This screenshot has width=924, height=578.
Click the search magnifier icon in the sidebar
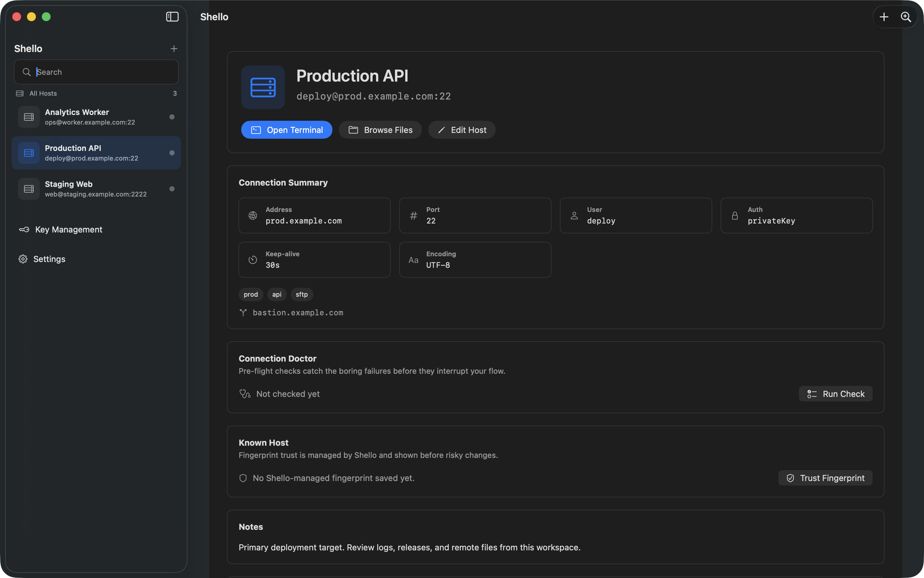point(26,72)
